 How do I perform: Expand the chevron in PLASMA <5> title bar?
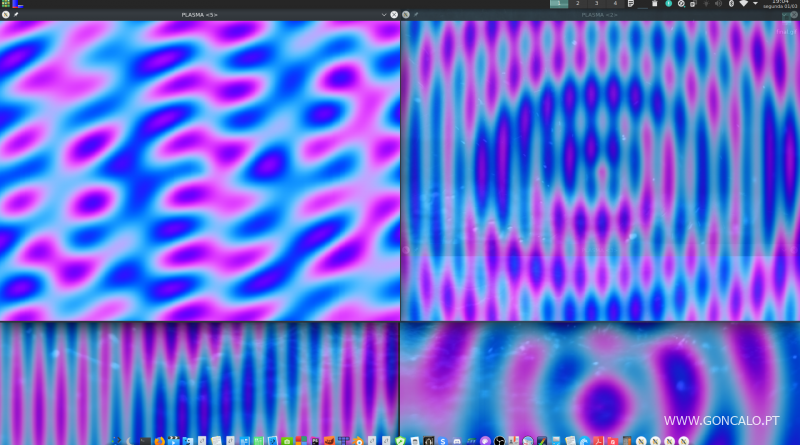[x=384, y=15]
